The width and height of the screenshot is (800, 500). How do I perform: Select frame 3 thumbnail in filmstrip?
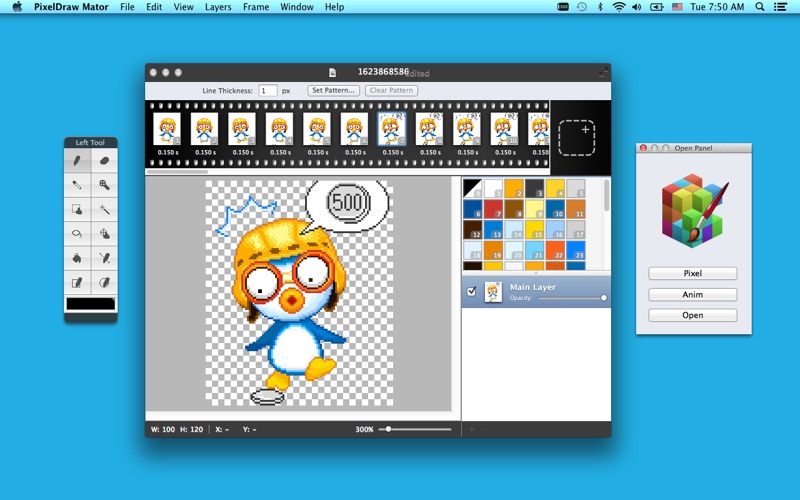tap(242, 129)
